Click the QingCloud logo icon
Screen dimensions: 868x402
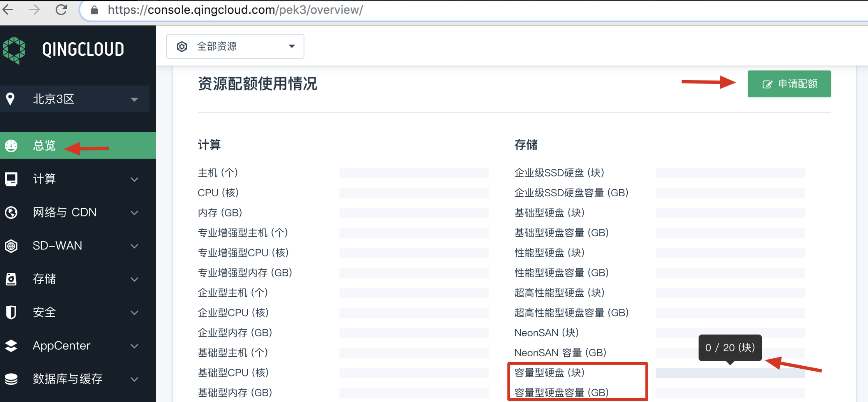coord(14,50)
